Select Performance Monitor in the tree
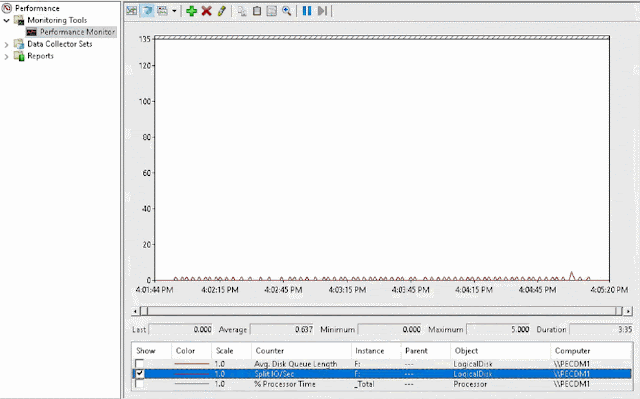The image size is (640, 399). click(77, 32)
